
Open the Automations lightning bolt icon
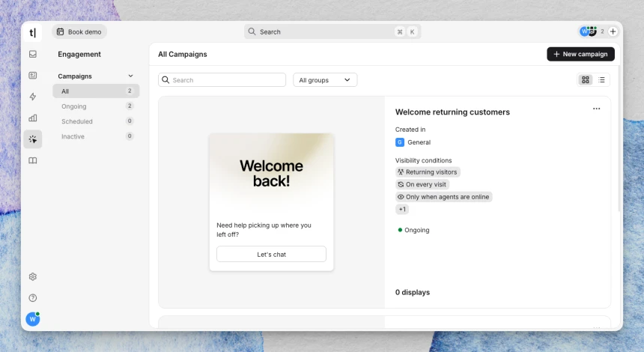tap(33, 97)
